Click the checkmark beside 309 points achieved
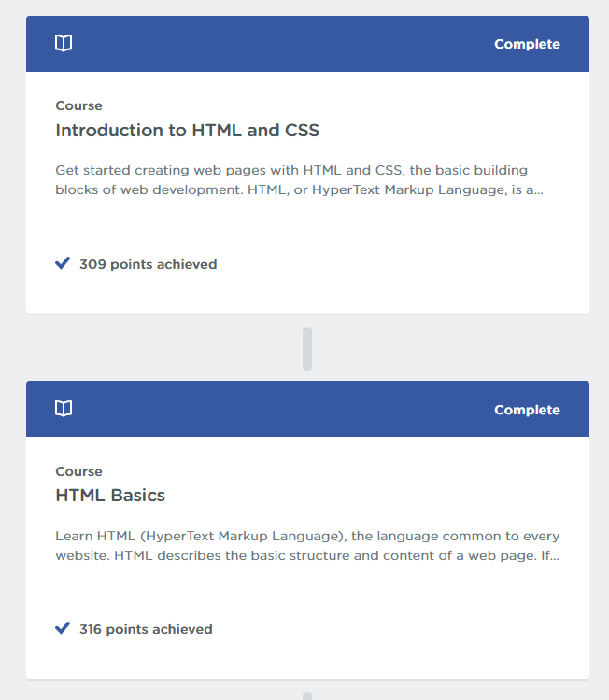Screen dimensions: 609x700 (63, 263)
